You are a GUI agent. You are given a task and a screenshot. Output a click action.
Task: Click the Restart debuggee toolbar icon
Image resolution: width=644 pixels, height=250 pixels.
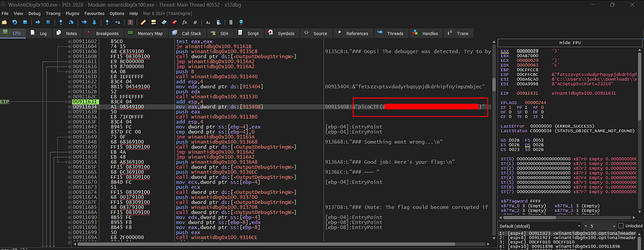tap(14, 22)
